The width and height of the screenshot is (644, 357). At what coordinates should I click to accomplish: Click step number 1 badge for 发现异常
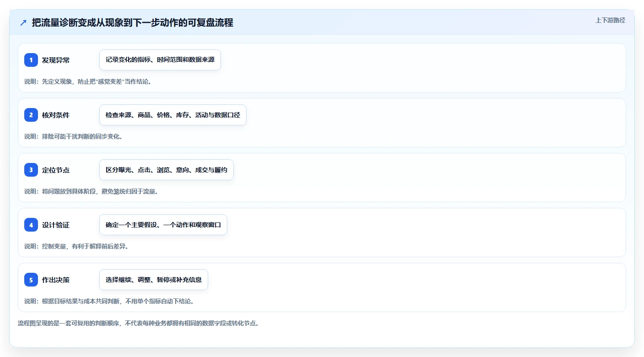point(31,60)
